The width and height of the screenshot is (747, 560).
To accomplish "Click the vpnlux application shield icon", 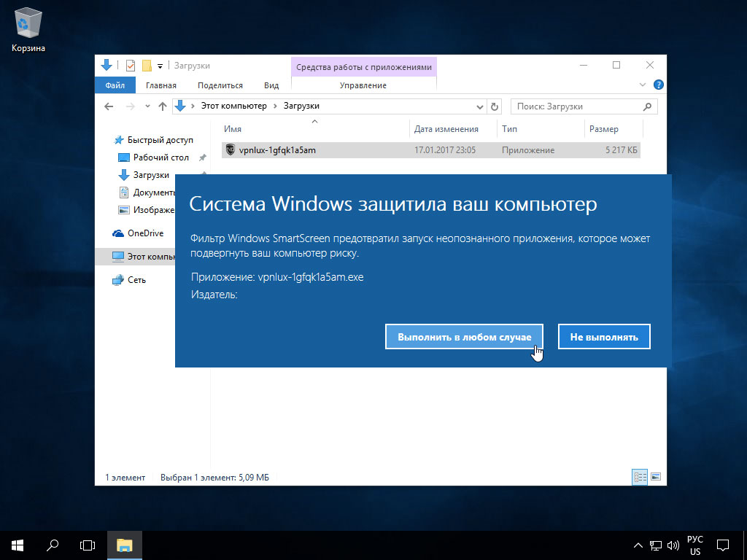I will (x=230, y=150).
